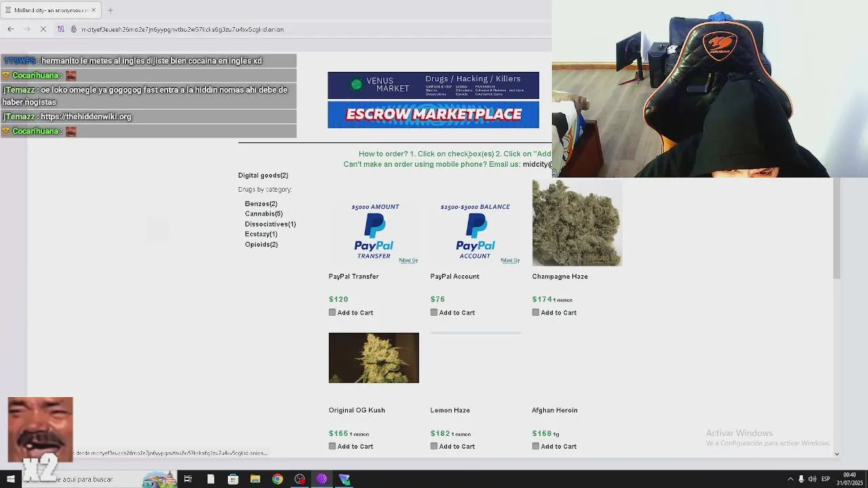Screen dimensions: 868x488
Task: Click the thehiddenwiki.org chat link
Action: click(x=85, y=117)
